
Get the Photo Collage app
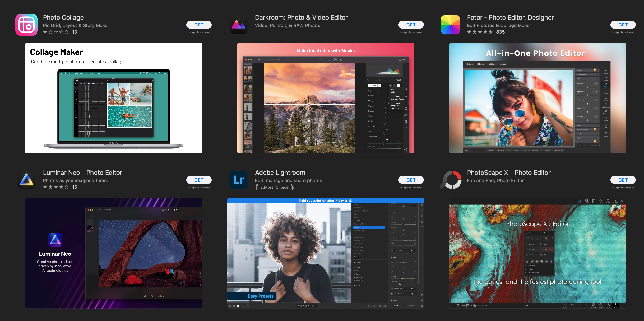coord(199,25)
